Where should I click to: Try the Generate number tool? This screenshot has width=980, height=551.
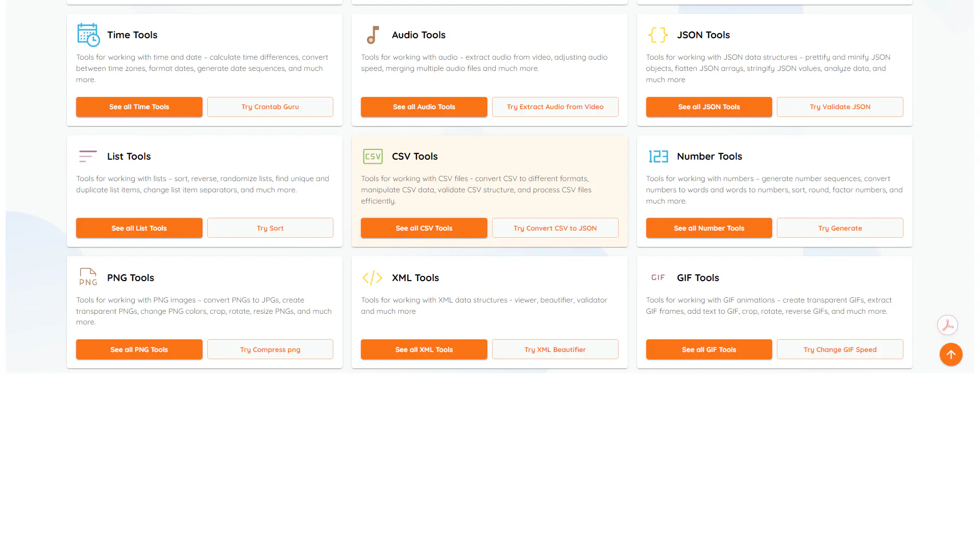pyautogui.click(x=840, y=228)
